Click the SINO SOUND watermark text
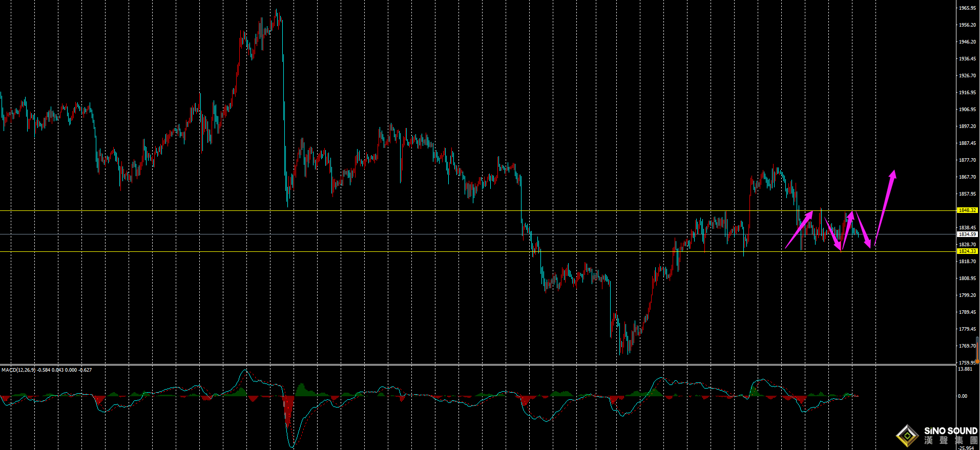980x450 pixels. [x=950, y=431]
